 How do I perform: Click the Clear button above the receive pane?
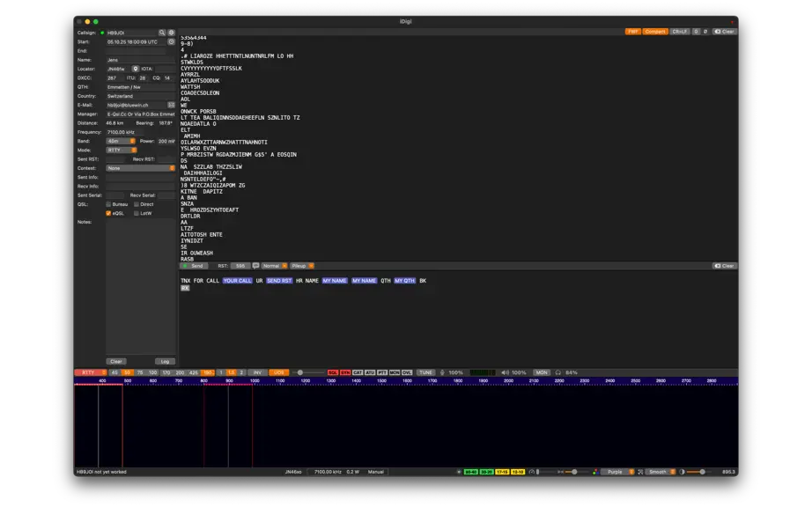(725, 32)
